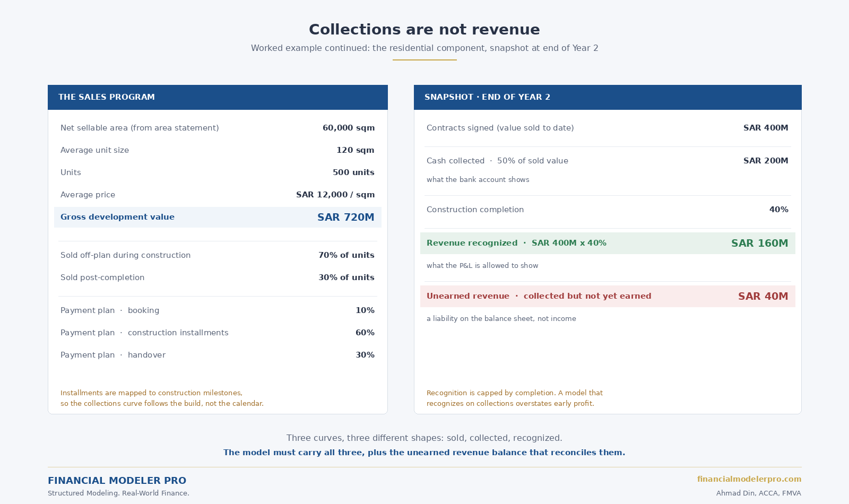Click 'a liability on the balance sheet' caption
The width and height of the screenshot is (849, 504).
point(501,319)
